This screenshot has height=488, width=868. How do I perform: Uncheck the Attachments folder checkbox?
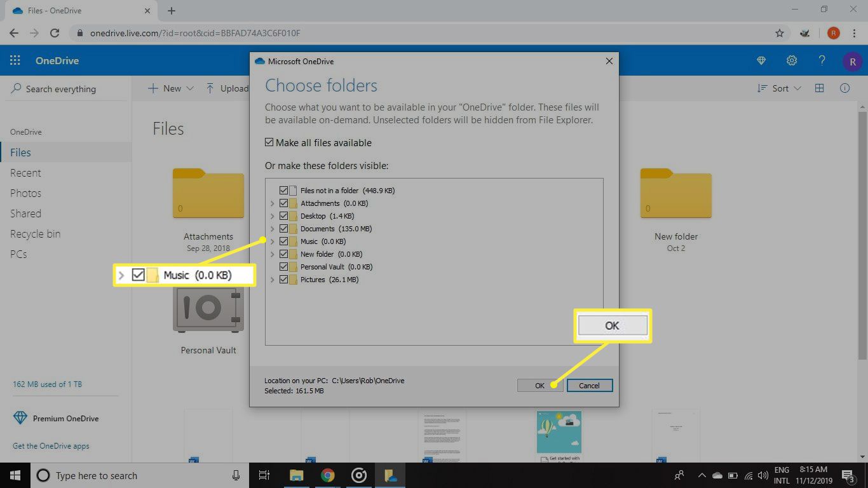(x=283, y=203)
